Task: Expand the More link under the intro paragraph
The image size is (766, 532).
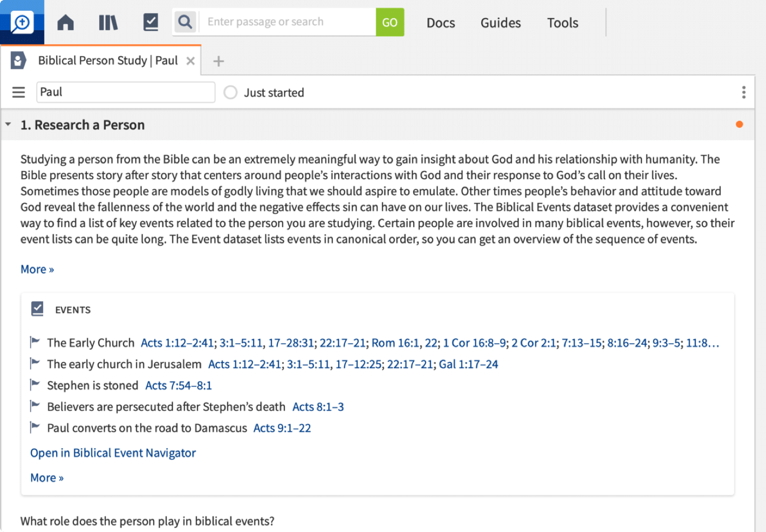Action: tap(37, 269)
